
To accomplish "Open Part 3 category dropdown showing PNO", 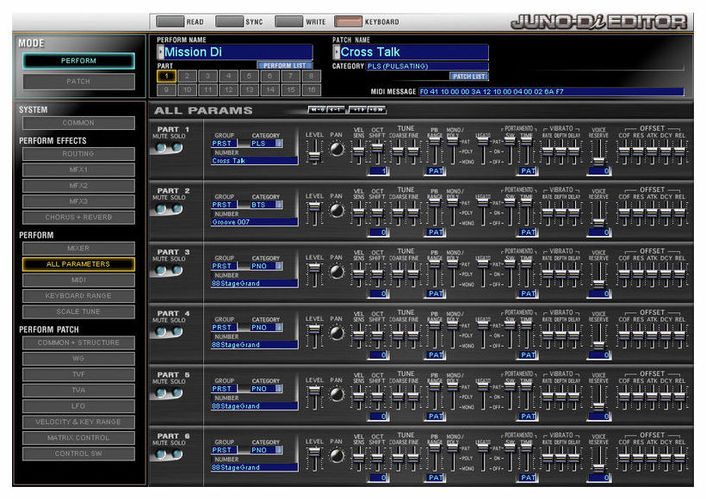I will [x=267, y=266].
